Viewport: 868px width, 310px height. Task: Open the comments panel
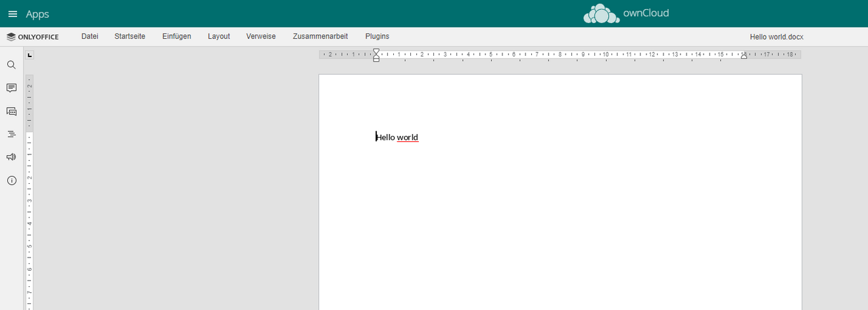click(11, 88)
